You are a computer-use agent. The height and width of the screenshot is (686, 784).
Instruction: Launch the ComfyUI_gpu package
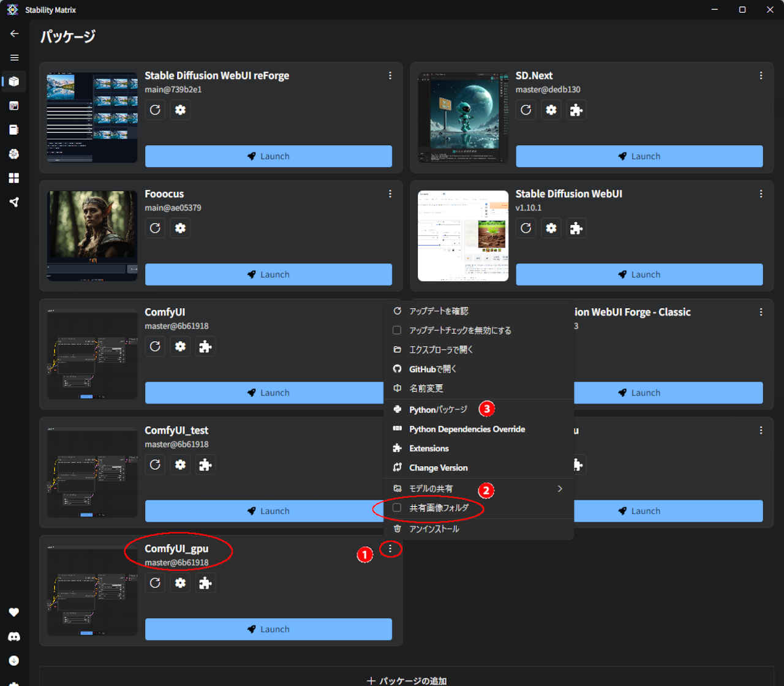pos(268,629)
